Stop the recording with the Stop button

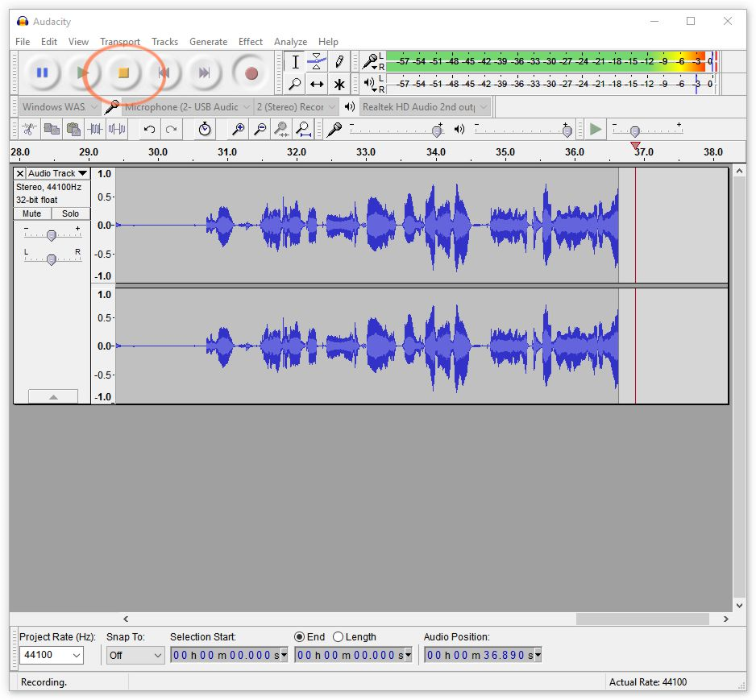[x=123, y=72]
